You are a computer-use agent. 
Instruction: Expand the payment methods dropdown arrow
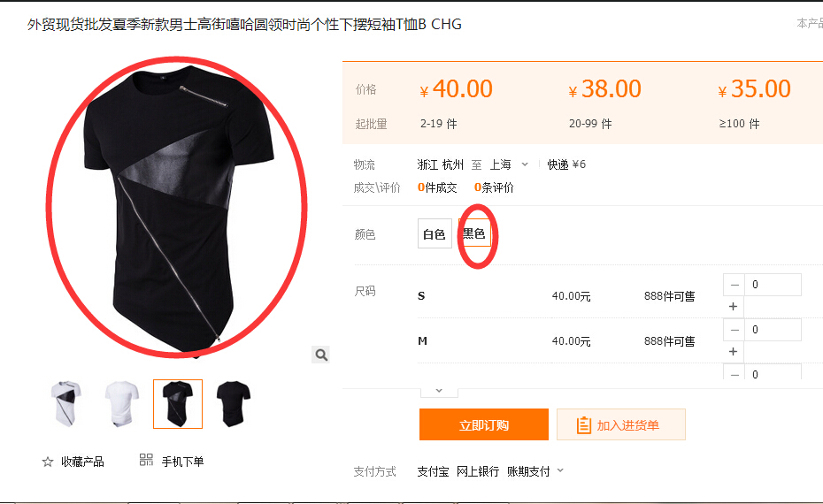click(560, 470)
